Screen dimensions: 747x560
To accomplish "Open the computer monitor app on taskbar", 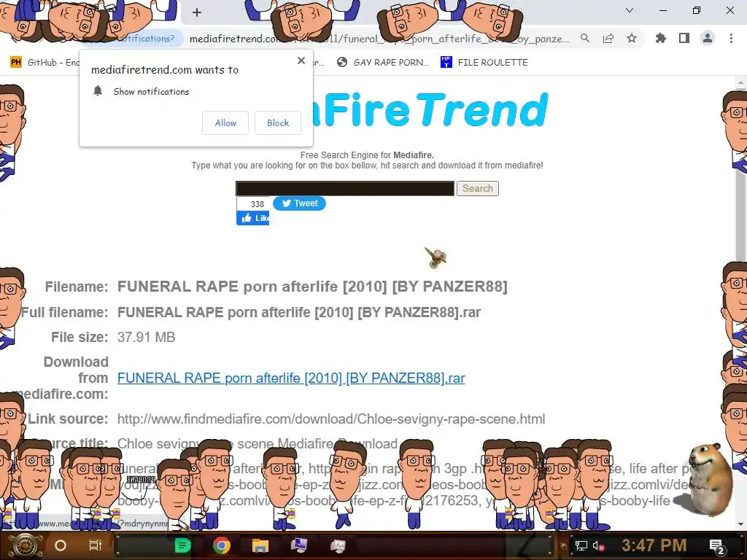I will (x=298, y=545).
